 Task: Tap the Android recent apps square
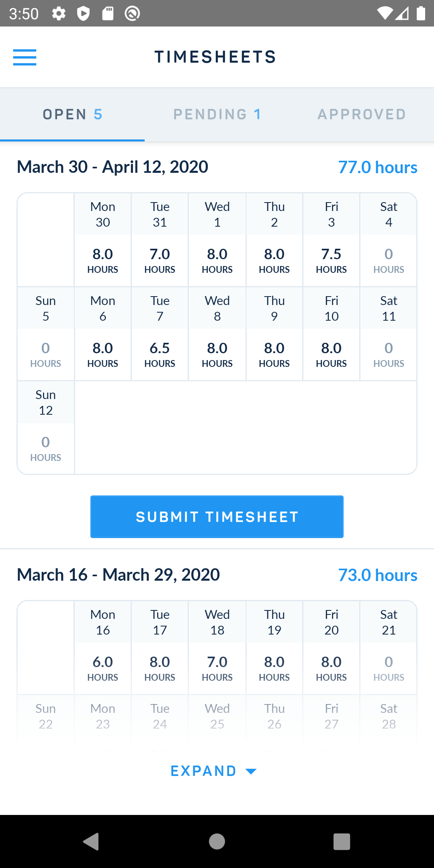point(342,841)
